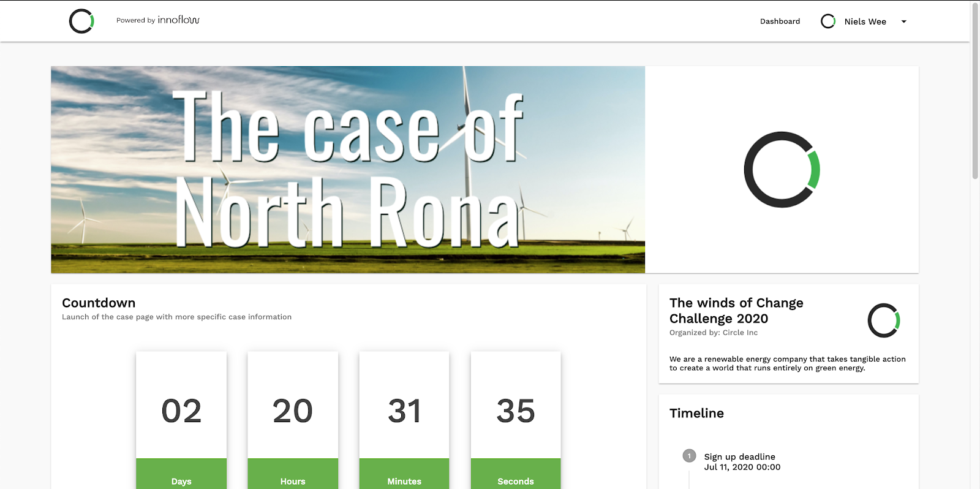Click the organizer logo in challenge card
This screenshot has height=489, width=980.
click(884, 320)
